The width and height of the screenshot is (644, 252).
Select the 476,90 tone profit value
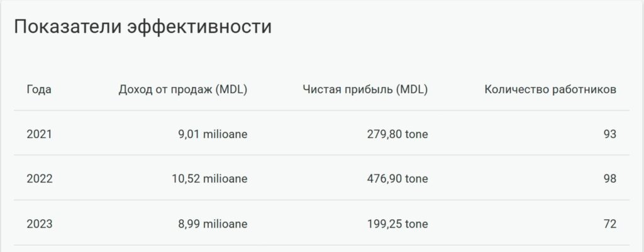click(397, 179)
